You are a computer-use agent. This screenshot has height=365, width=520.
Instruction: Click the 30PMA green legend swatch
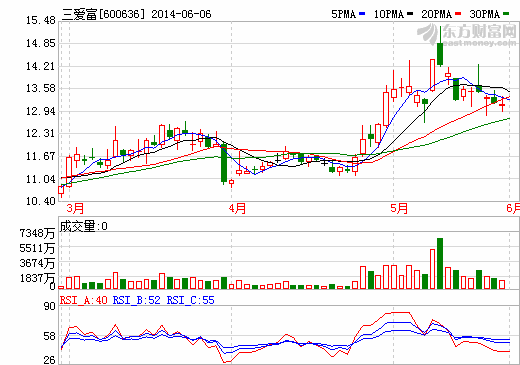[506, 14]
